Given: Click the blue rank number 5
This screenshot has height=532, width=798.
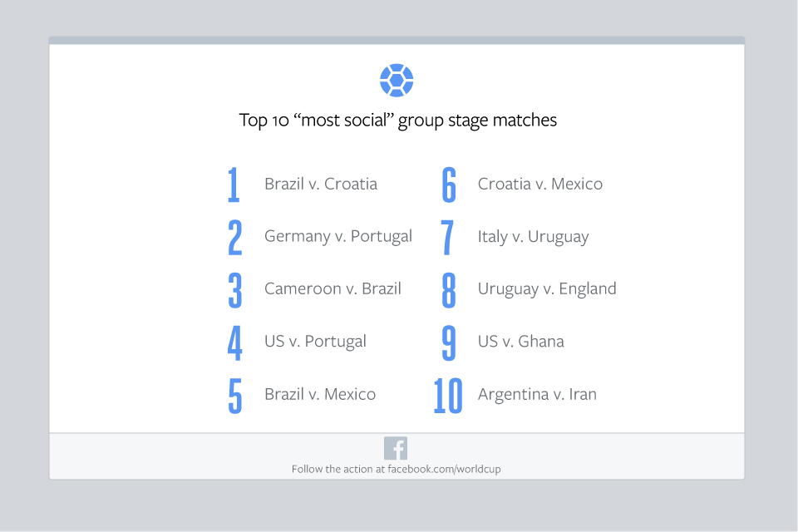Looking at the screenshot, I should coord(235,395).
